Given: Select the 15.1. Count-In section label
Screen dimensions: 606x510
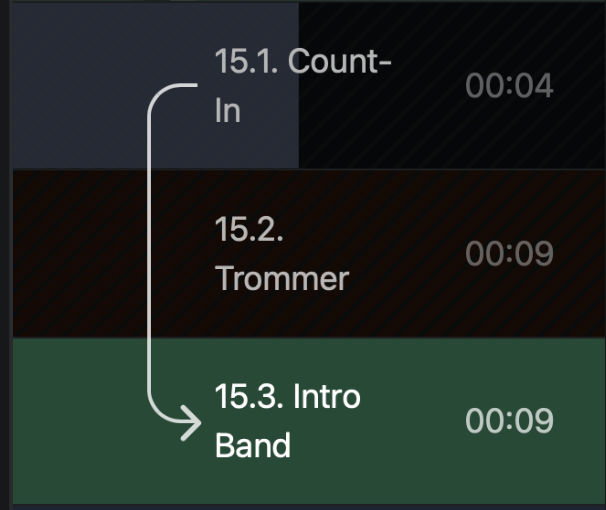Looking at the screenshot, I should point(303,85).
